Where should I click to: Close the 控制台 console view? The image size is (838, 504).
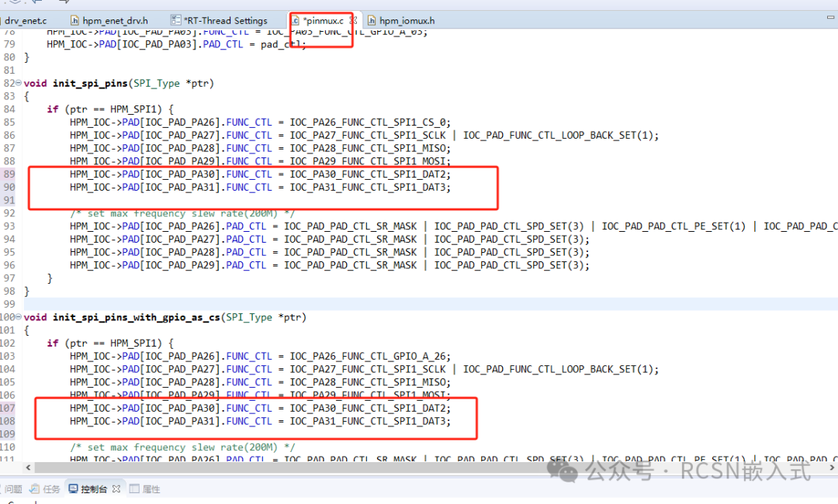(x=116, y=489)
